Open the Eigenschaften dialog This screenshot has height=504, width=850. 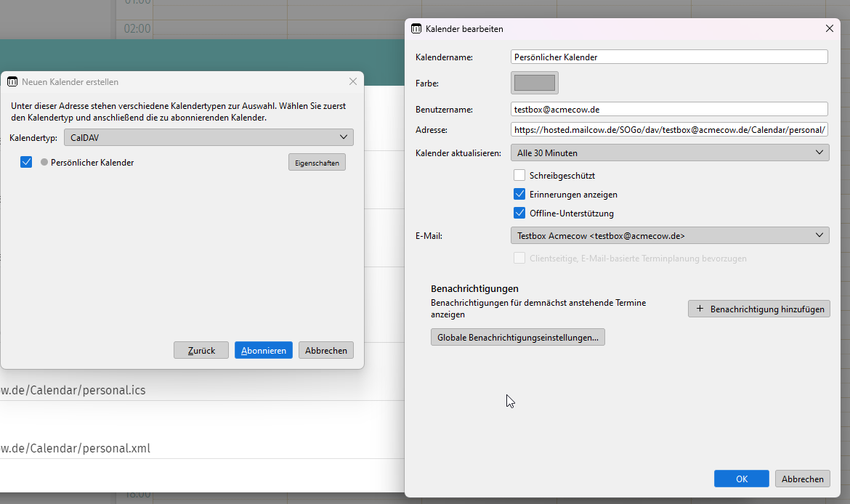point(317,162)
